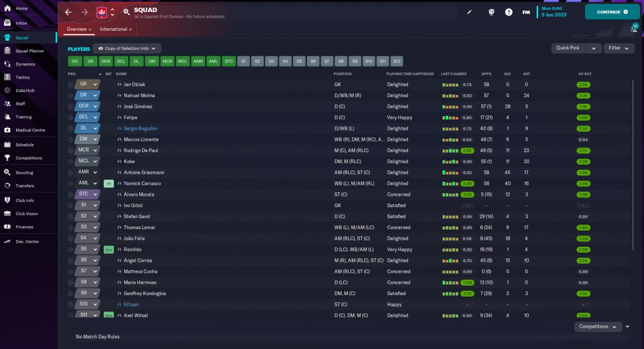Toggle the selection circle for Antoine Griezmann
Image resolution: width=644 pixels, height=349 pixels.
click(x=70, y=173)
